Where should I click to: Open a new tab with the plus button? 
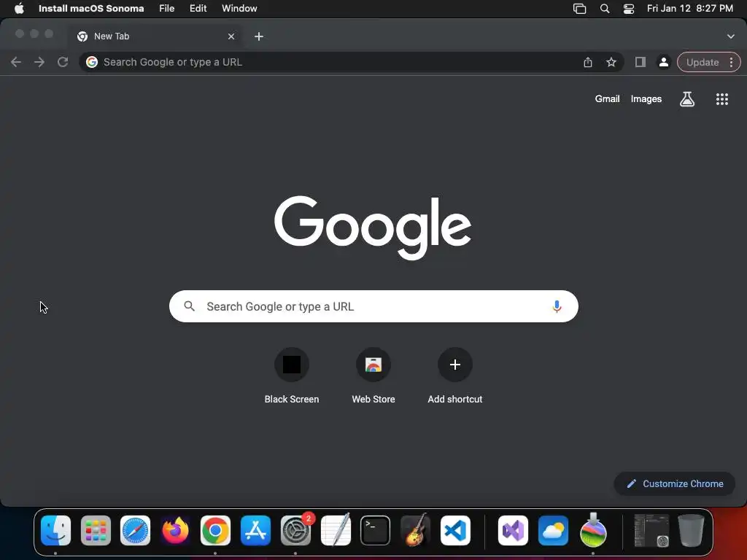click(x=259, y=36)
